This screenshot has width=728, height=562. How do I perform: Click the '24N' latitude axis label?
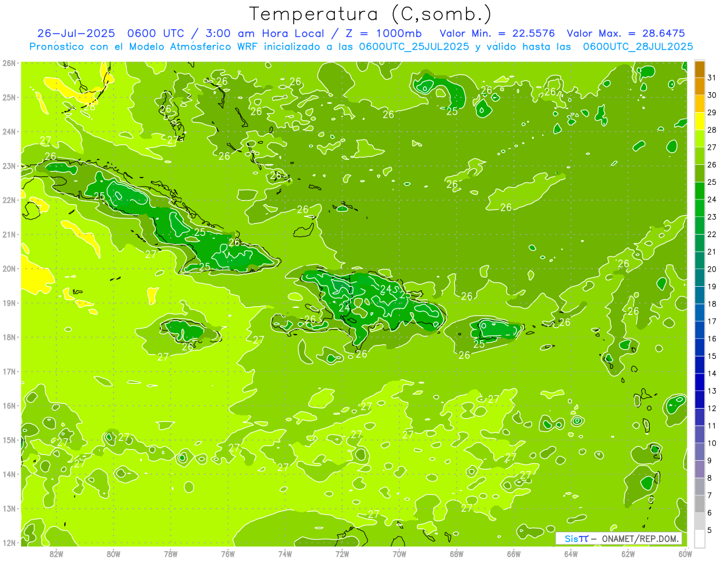point(9,132)
